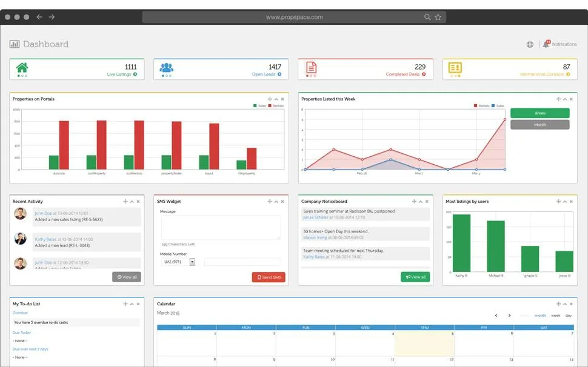Open the UAE (971) country code dropdown

pyautogui.click(x=178, y=262)
